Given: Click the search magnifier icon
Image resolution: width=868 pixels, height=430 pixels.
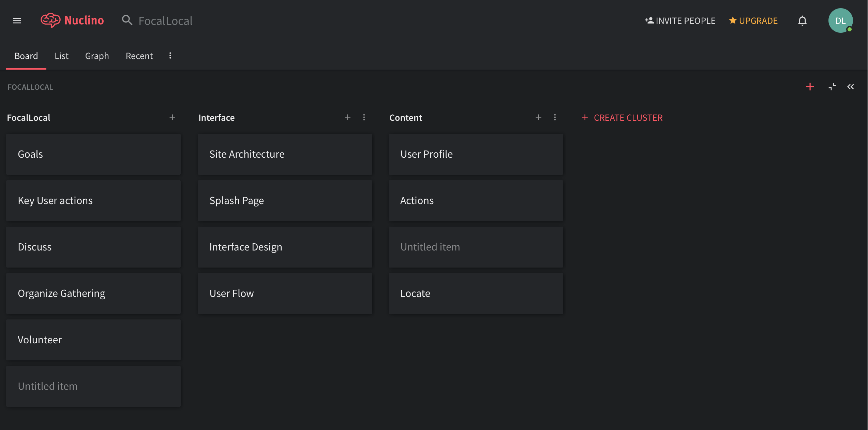Looking at the screenshot, I should click(127, 20).
